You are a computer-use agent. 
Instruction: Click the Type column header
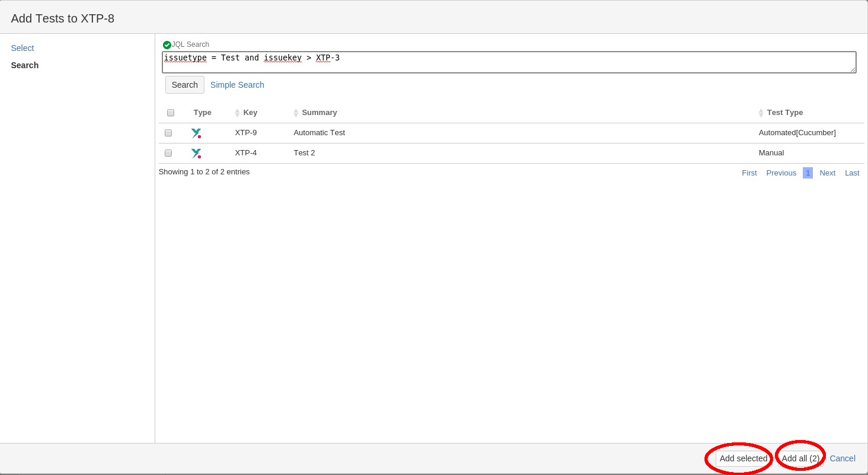(203, 113)
